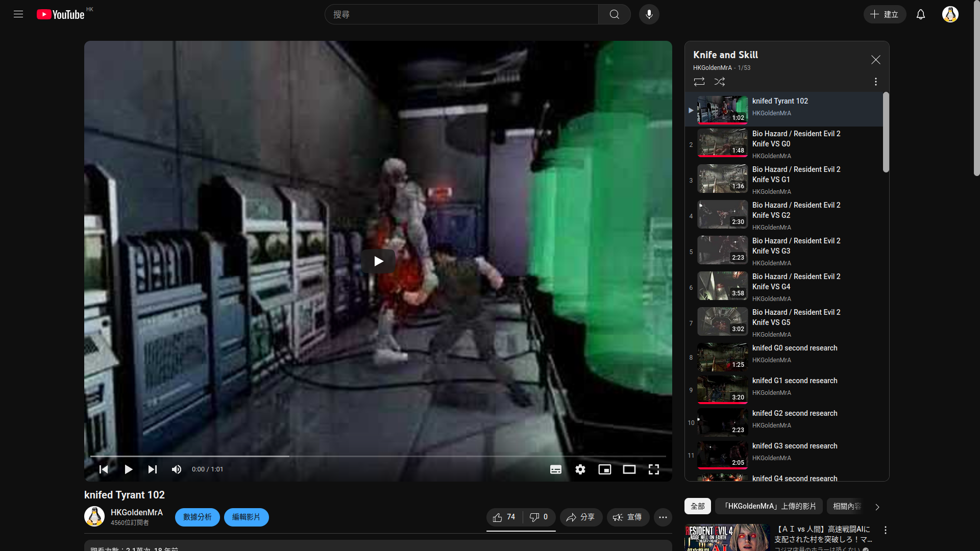Screen dimensions: 980x551
Task: Mute the video volume
Action: [x=177, y=469]
